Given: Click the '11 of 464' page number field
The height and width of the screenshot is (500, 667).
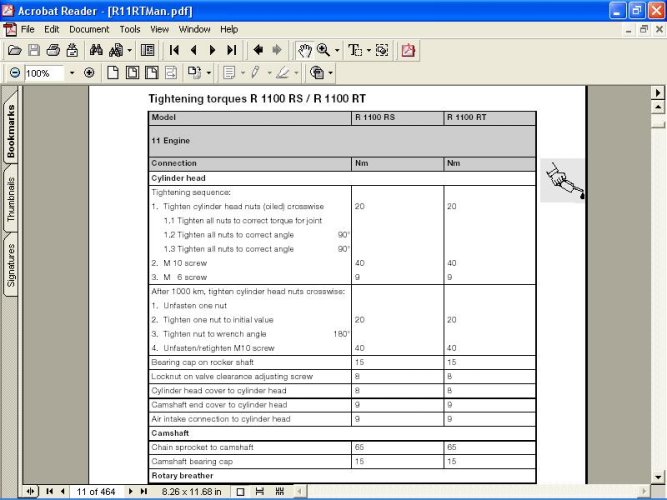Looking at the screenshot, I should point(96,492).
